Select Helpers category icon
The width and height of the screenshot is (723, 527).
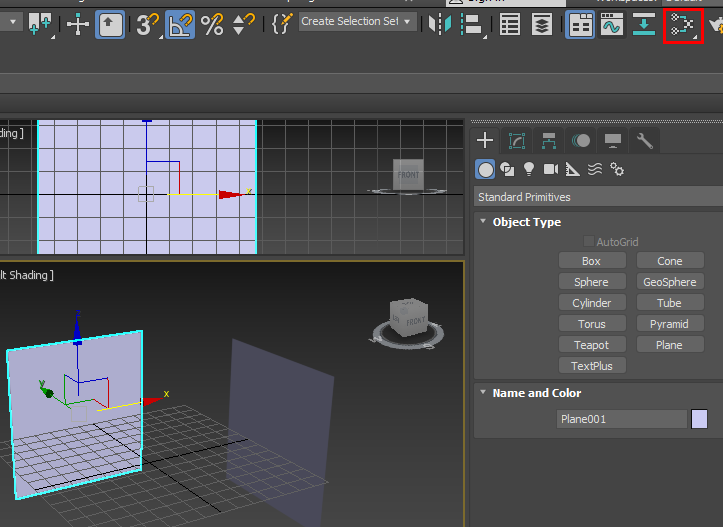pyautogui.click(x=572, y=170)
